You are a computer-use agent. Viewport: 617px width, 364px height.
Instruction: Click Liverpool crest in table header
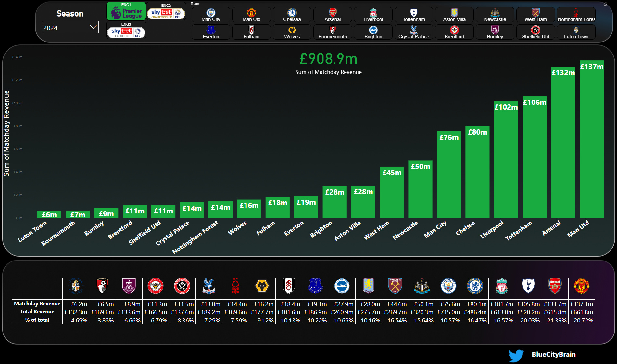[x=502, y=286]
